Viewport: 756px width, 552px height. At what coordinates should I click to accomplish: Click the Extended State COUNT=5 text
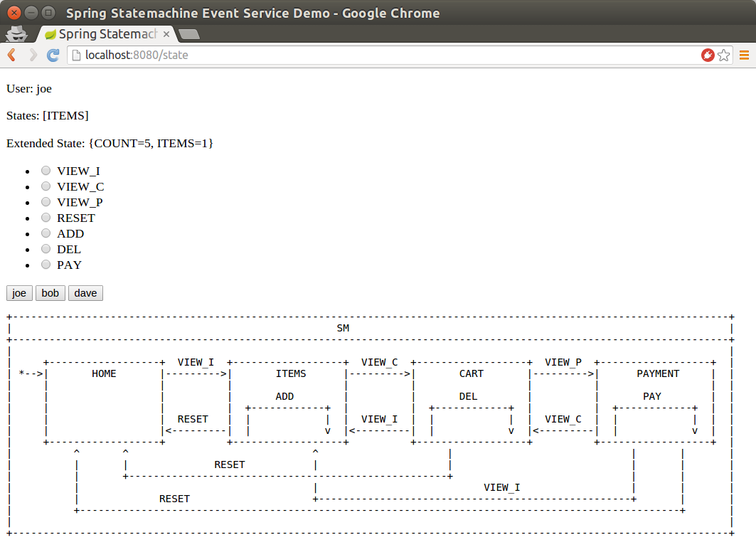tap(110, 143)
